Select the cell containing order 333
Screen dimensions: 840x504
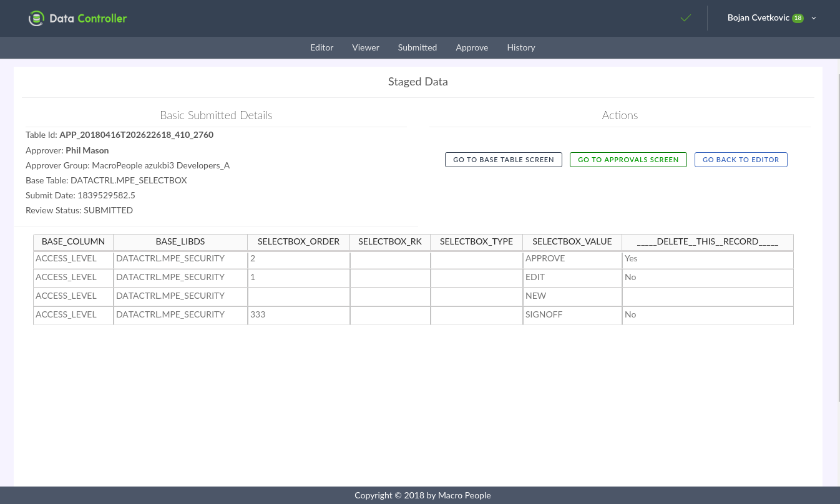[298, 315]
